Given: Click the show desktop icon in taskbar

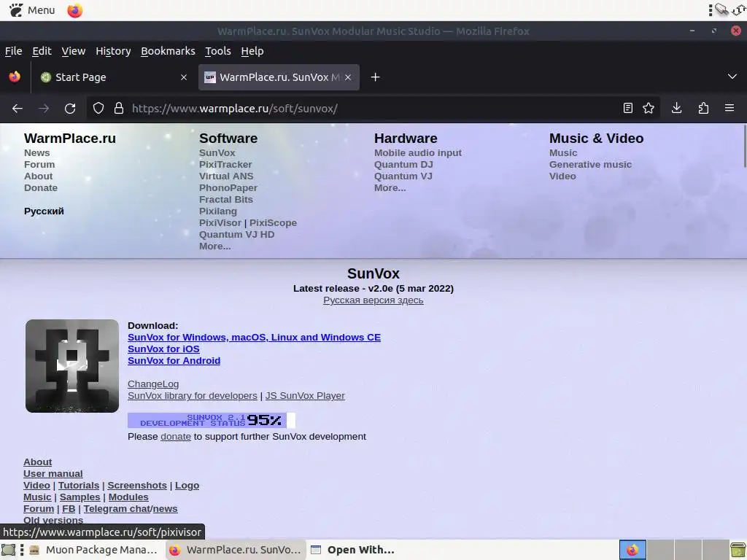Looking at the screenshot, I should tap(9, 550).
